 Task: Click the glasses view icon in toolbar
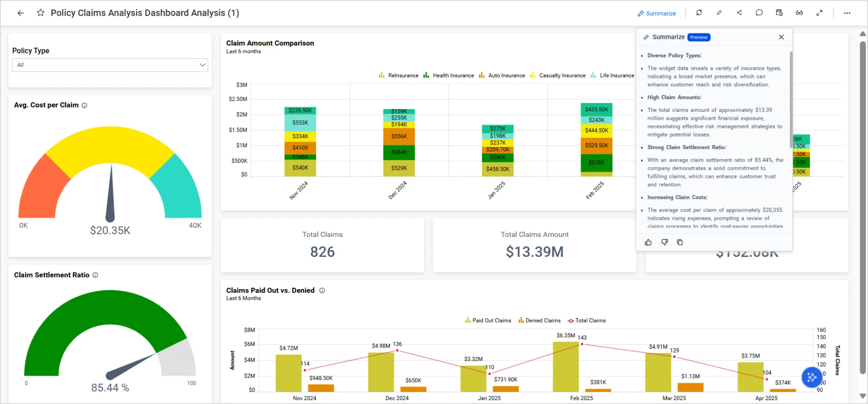799,13
